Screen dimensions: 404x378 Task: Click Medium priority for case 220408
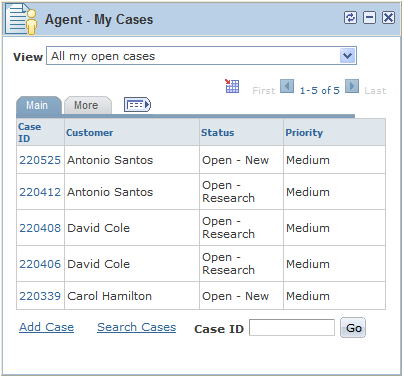pyautogui.click(x=308, y=228)
